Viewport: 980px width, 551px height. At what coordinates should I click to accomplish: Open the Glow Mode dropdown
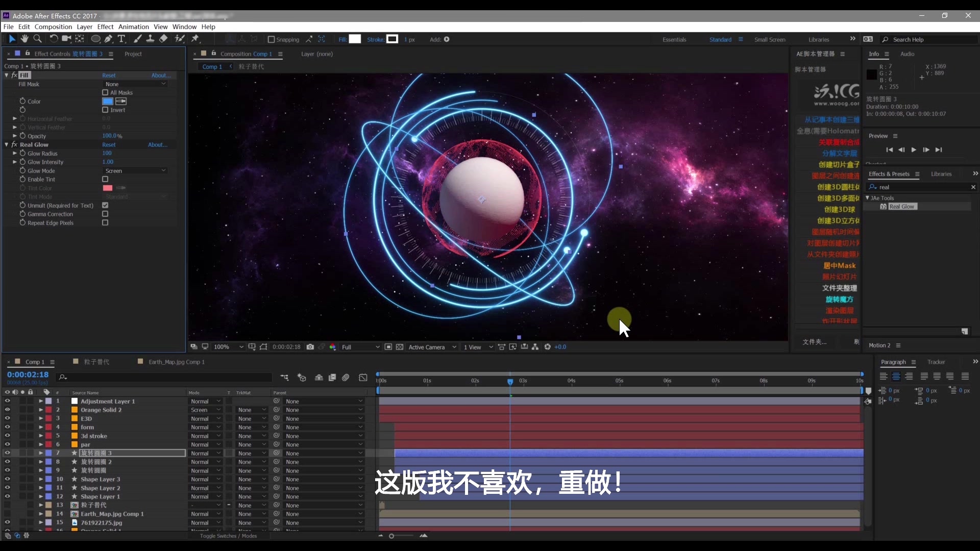(135, 171)
